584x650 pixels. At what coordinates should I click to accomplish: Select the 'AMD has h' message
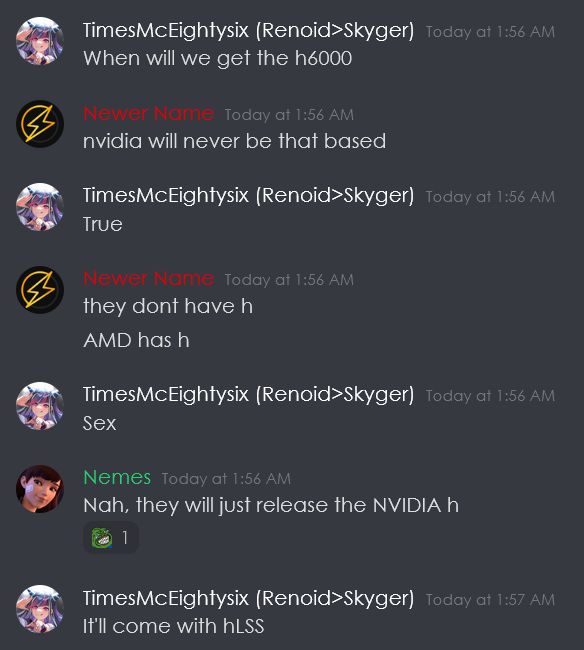136,340
